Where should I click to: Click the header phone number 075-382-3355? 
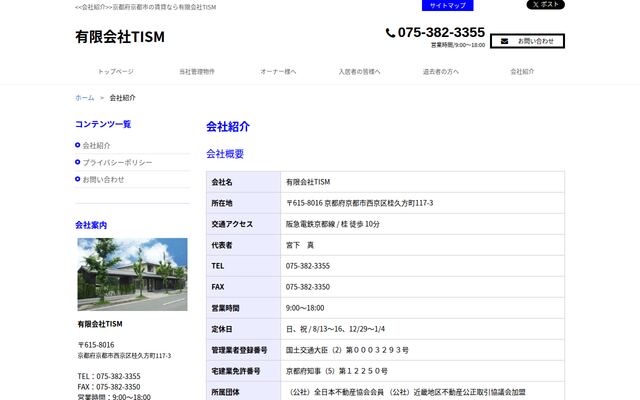[x=441, y=32]
